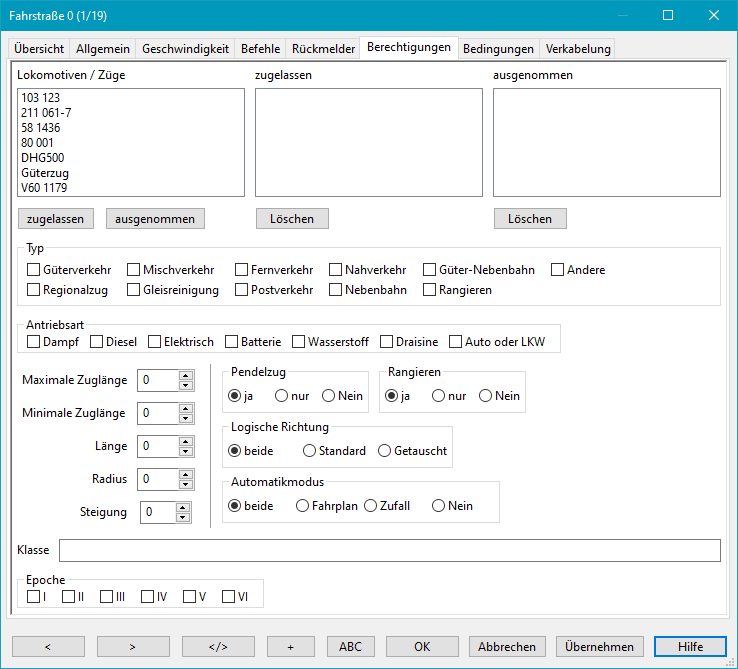Click the zugelassen button
The width and height of the screenshot is (738, 669).
[57, 218]
